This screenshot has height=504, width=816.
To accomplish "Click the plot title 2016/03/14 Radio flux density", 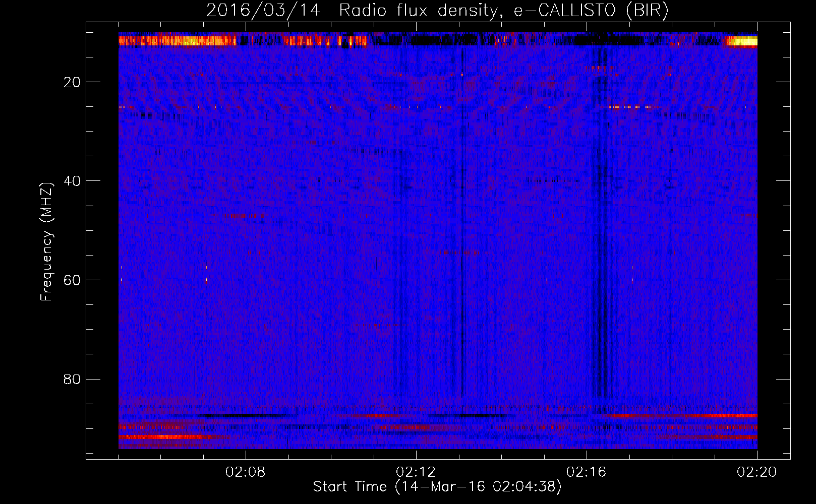I will (x=437, y=11).
